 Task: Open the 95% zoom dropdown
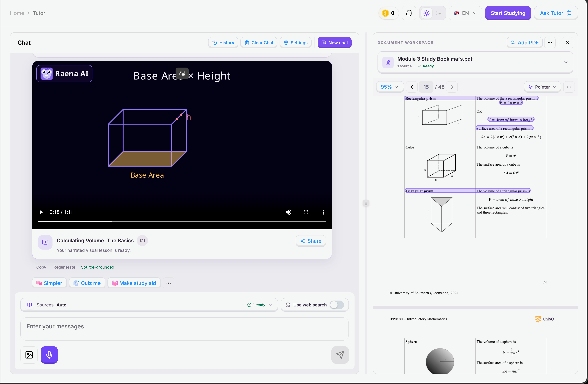click(x=390, y=87)
